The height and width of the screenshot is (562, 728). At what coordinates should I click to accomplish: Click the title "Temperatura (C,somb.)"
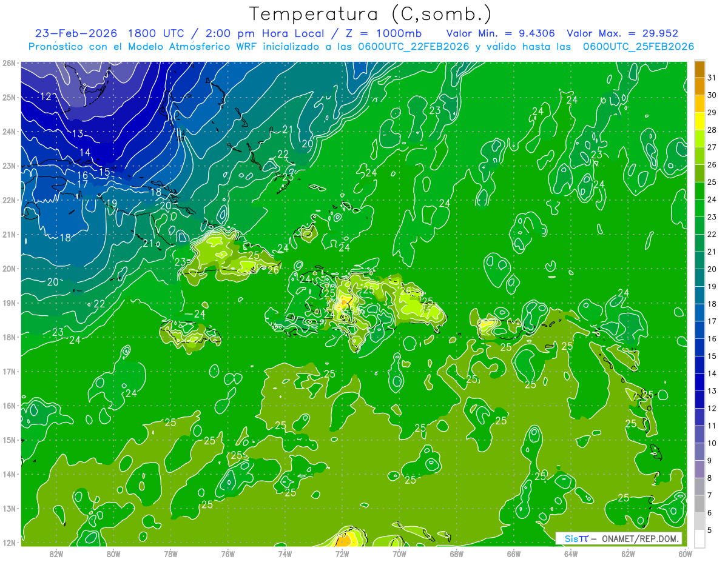[x=371, y=14]
